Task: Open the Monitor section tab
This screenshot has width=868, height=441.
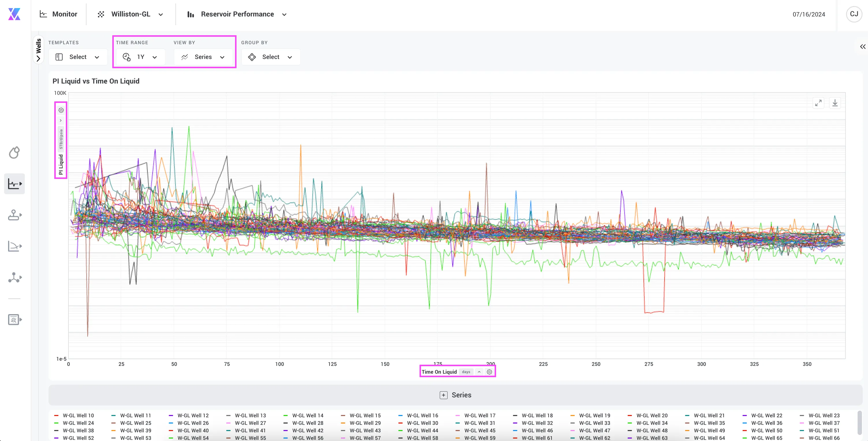Action: point(58,14)
